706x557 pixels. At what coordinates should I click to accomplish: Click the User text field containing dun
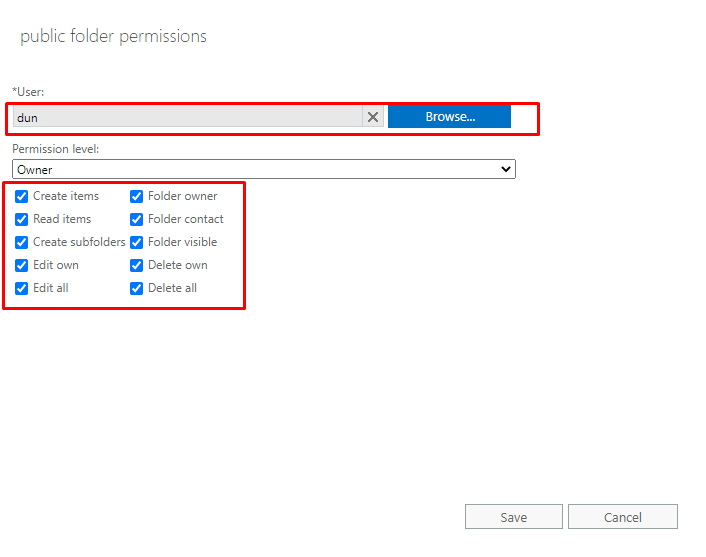[187, 117]
